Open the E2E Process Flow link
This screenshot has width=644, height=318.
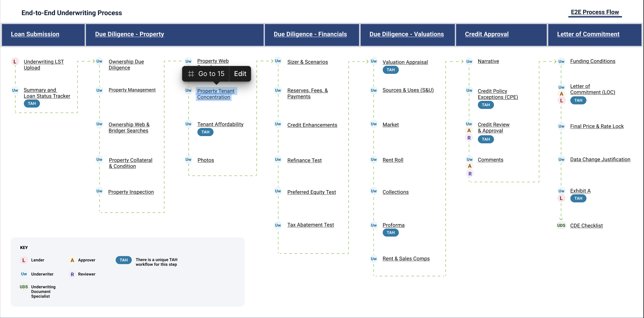[595, 12]
